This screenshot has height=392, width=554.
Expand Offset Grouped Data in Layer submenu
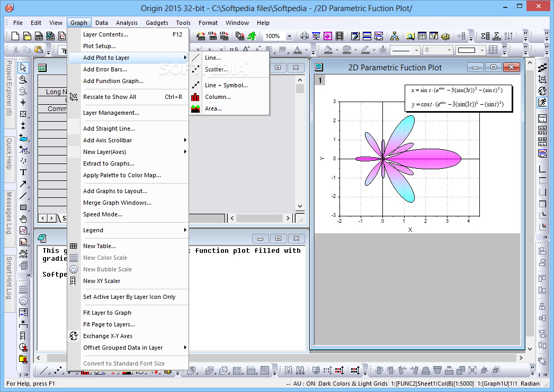click(128, 348)
